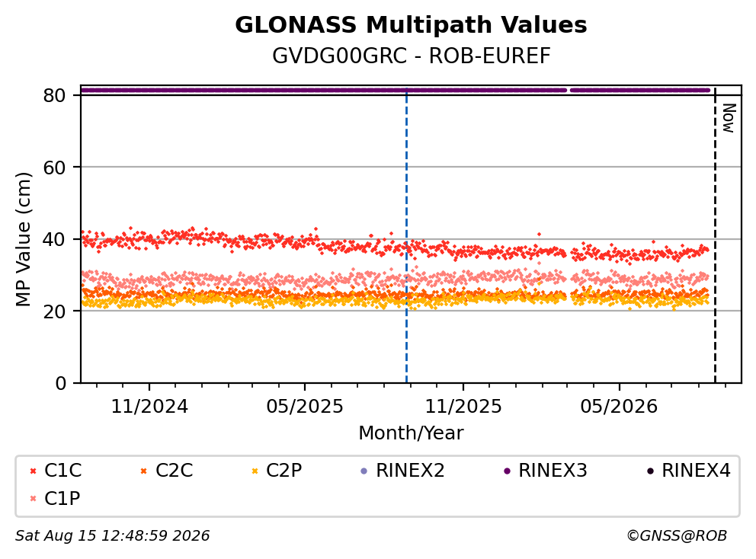This screenshot has width=756, height=559.
Task: Click the light purple RINEX2 legend dot
Action: pos(364,471)
